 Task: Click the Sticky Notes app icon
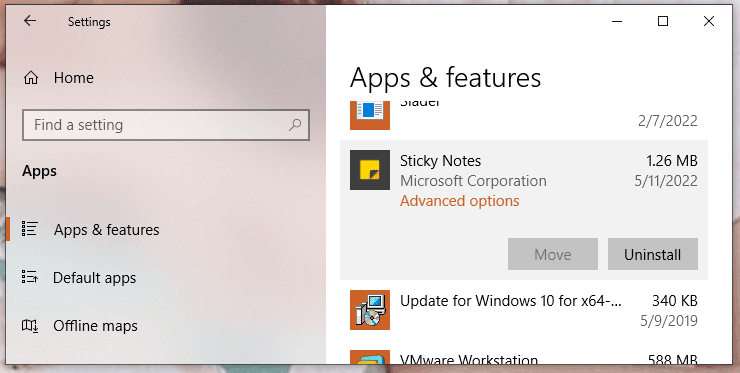tap(370, 170)
